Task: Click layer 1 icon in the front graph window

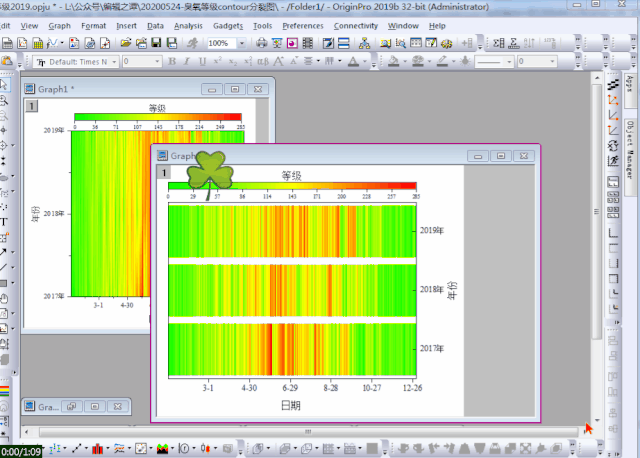Action: click(x=163, y=173)
